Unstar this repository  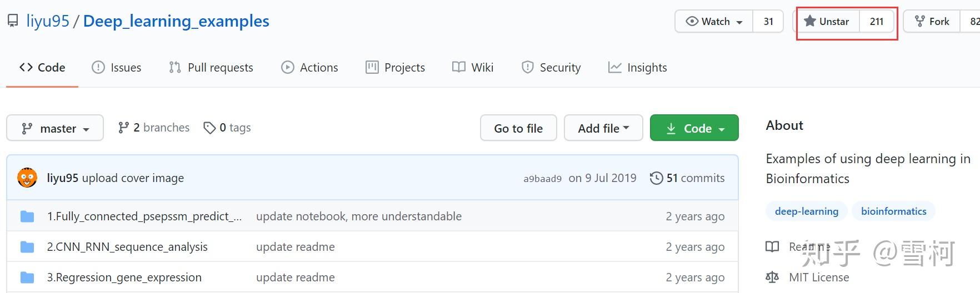click(827, 22)
